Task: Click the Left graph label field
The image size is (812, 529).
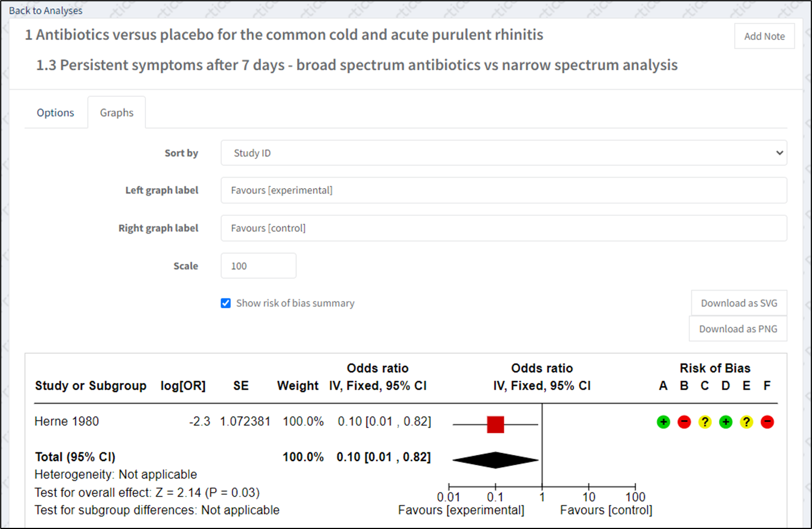Action: pyautogui.click(x=503, y=190)
